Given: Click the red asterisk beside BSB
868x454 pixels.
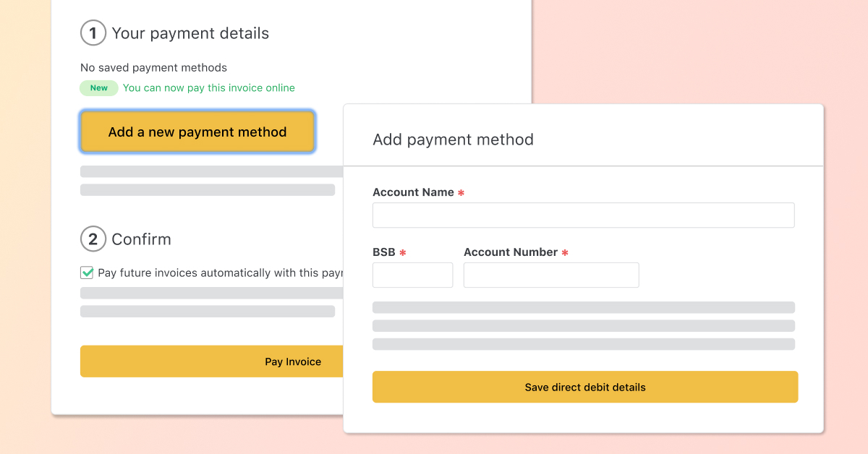Looking at the screenshot, I should (x=403, y=253).
